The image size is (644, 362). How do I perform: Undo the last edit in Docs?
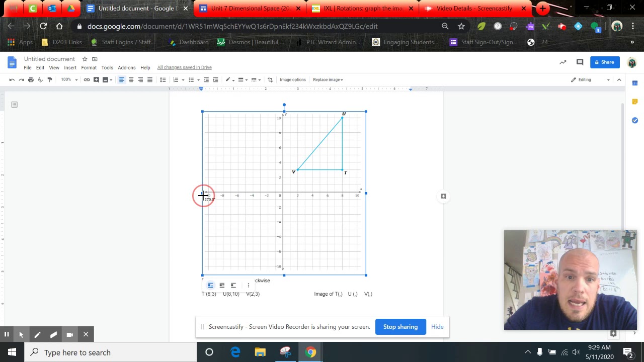(x=12, y=79)
